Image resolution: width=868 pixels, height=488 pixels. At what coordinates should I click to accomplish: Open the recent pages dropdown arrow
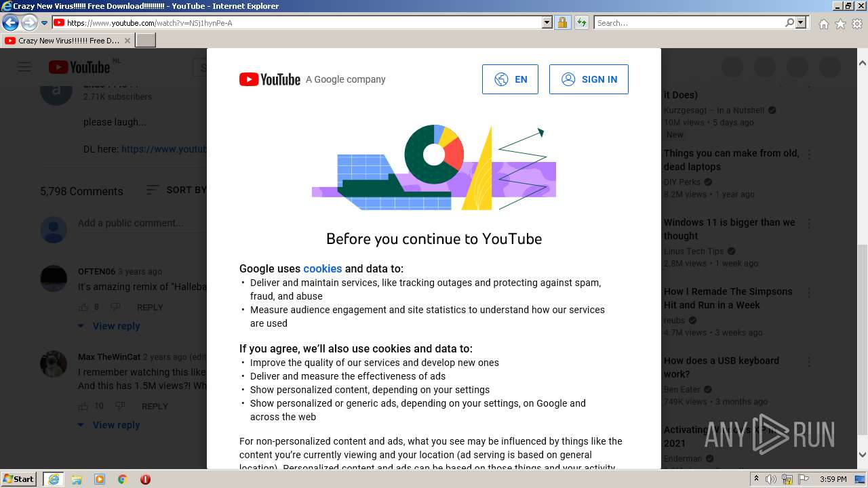tap(45, 23)
